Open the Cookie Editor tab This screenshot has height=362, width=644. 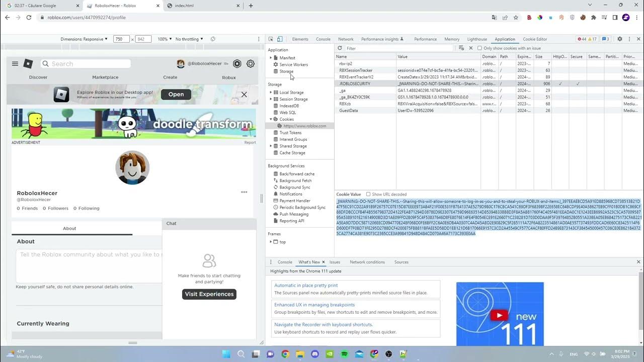pyautogui.click(x=535, y=39)
